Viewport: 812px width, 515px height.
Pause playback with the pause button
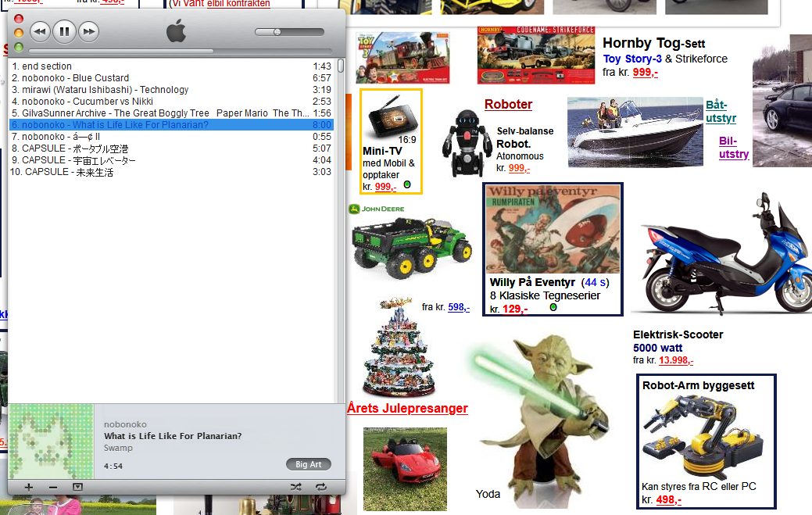(x=64, y=32)
